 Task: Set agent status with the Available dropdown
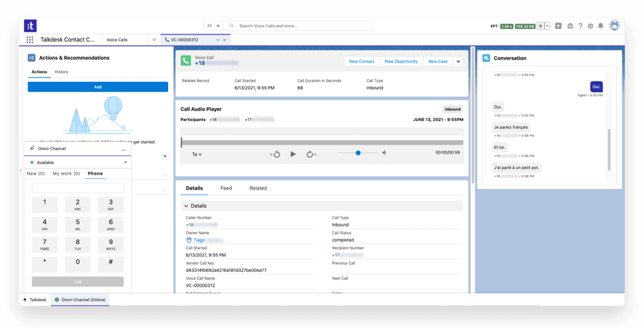(125, 162)
